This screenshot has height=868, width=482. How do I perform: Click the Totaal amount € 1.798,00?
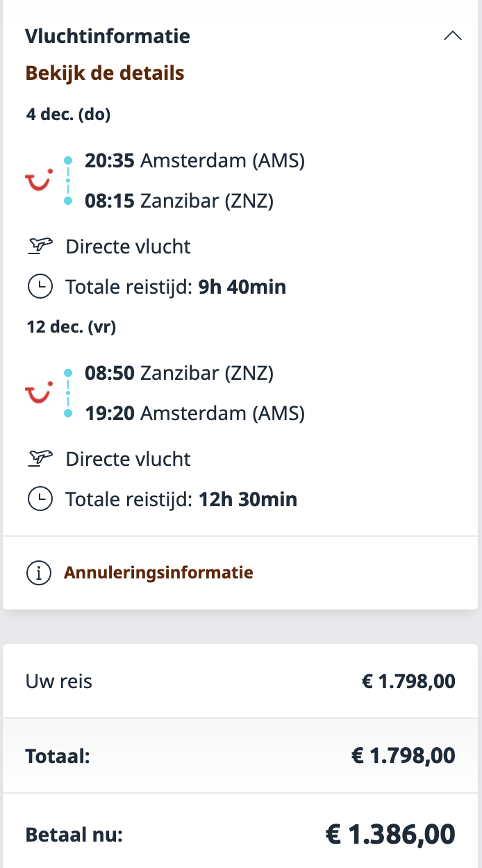[404, 756]
